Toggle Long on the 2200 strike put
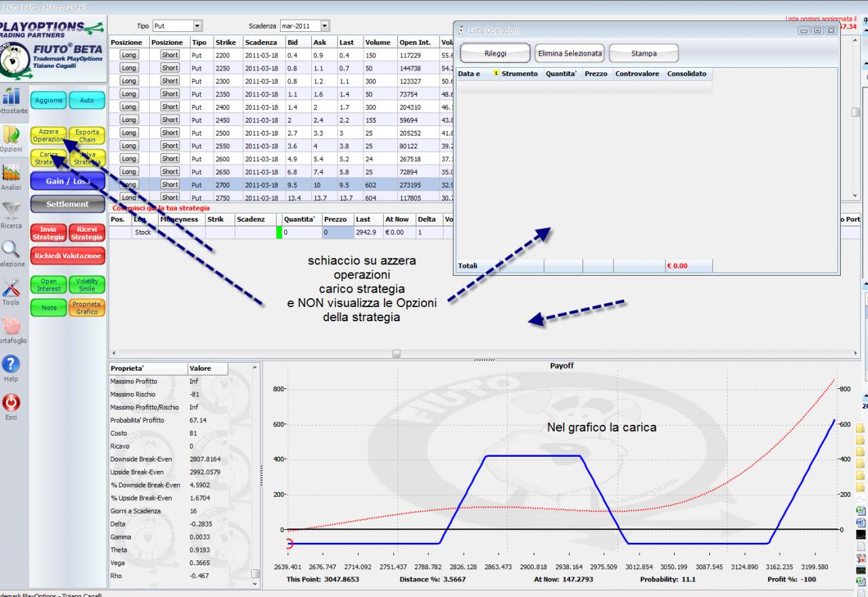 click(x=128, y=55)
